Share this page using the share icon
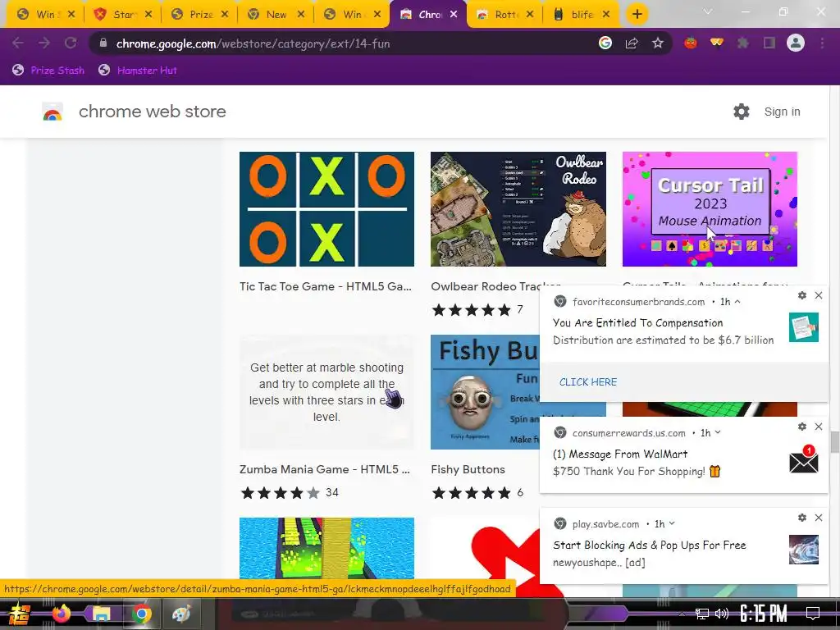 (632, 43)
